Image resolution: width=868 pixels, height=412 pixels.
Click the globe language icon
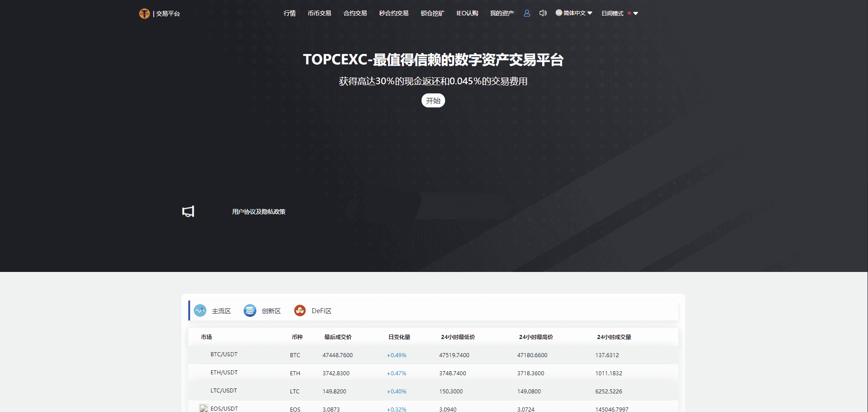tap(559, 13)
